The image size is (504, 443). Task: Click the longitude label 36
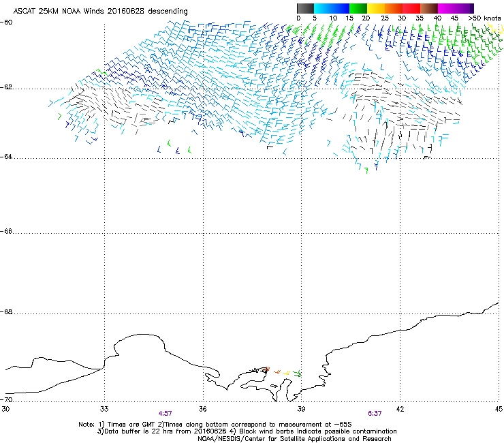[202, 409]
